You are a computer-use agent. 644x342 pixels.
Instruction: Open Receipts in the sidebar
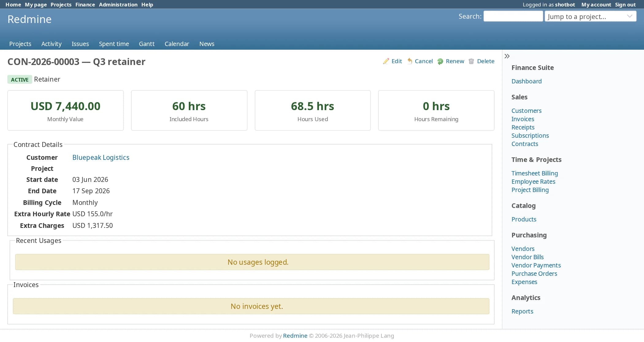(523, 127)
